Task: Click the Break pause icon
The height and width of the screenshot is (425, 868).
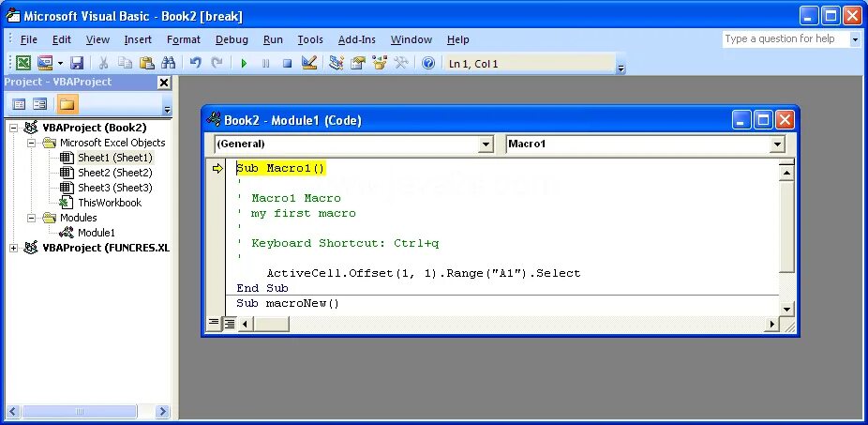Action: tap(265, 63)
